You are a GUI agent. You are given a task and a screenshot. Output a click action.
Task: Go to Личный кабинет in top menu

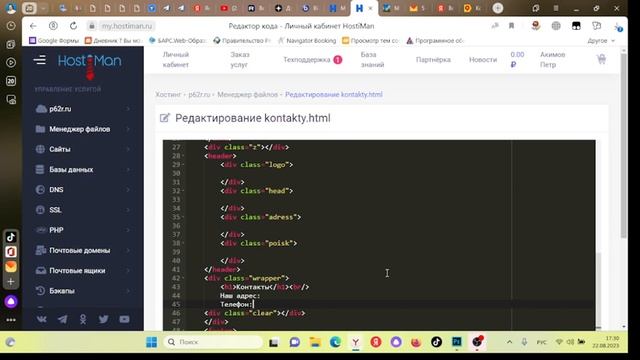(176, 60)
